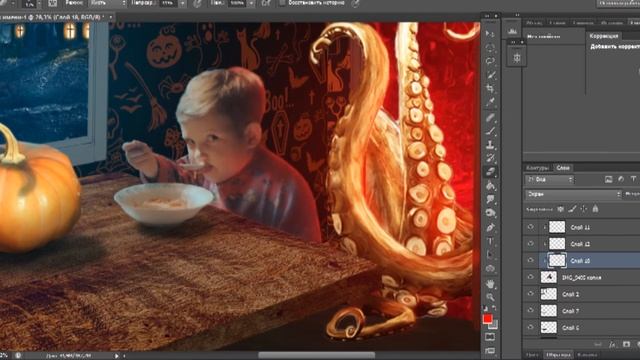Hide layer Слой 6
Screen dimensions: 640x360
[530, 327]
